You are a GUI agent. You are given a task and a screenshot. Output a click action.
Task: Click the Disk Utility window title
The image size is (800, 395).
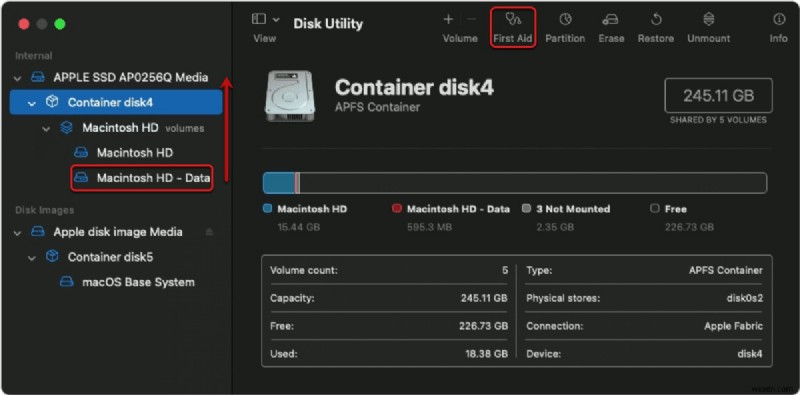(x=328, y=24)
